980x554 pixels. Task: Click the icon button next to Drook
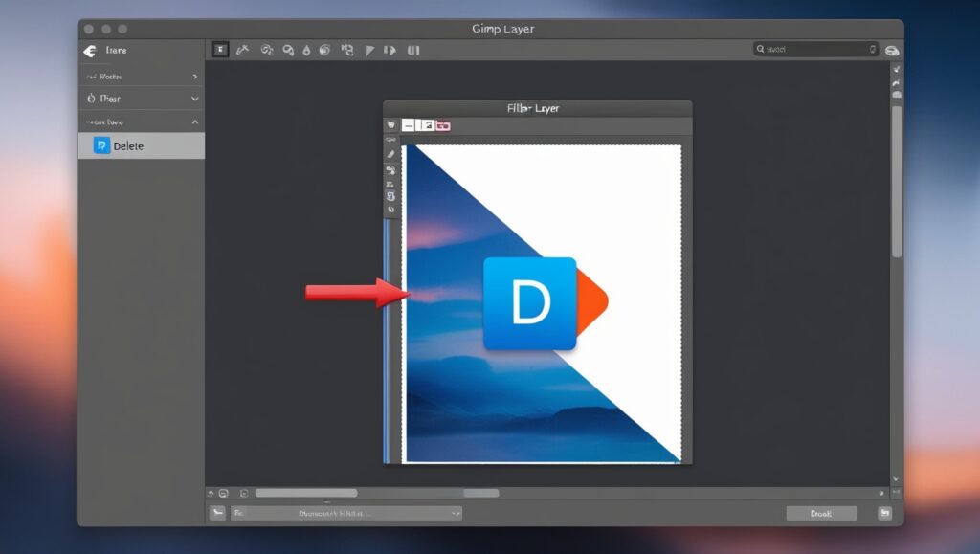(x=884, y=513)
